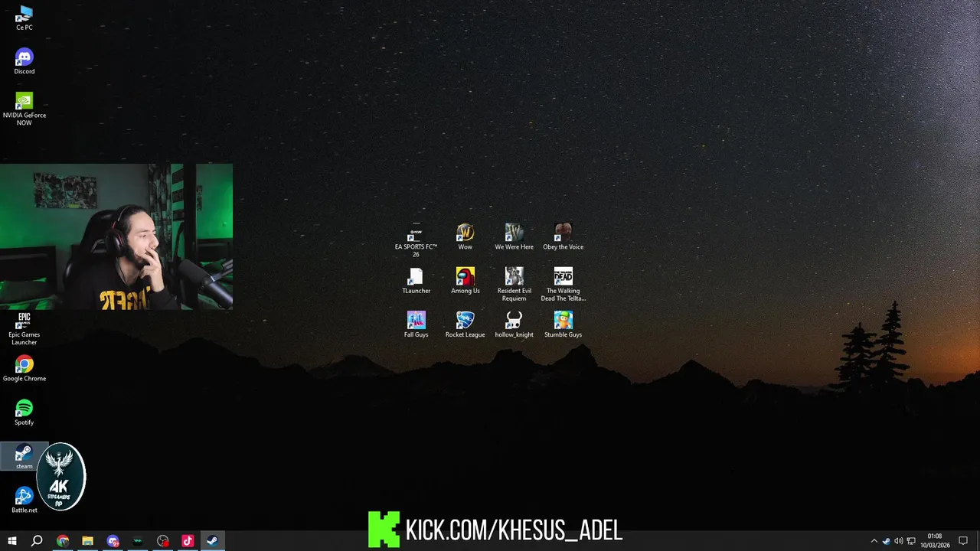The image size is (980, 551).
Task: Expand the hidden system tray icons
Action: [874, 541]
